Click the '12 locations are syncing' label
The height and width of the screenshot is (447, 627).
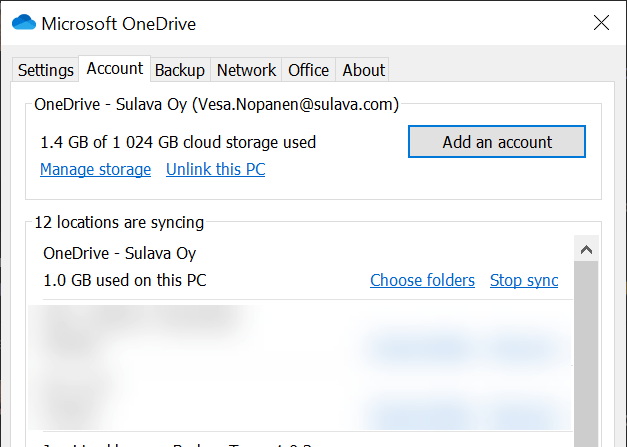119,222
